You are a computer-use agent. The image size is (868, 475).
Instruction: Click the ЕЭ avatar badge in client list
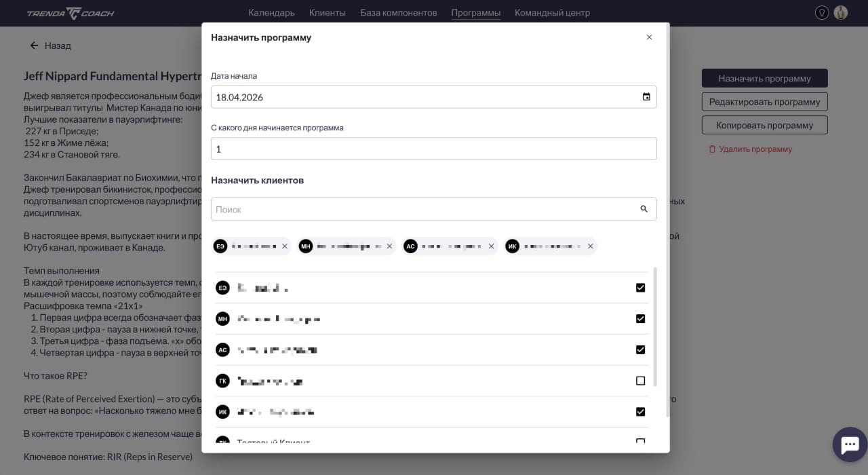pyautogui.click(x=222, y=288)
